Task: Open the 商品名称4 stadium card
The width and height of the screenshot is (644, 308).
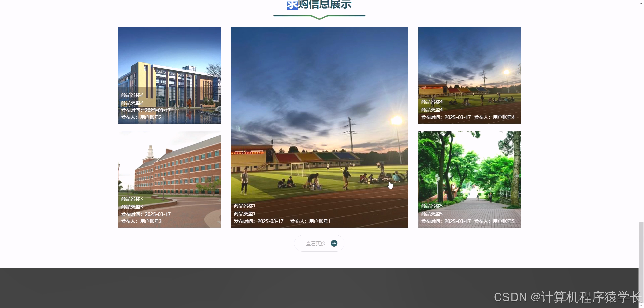Action: (469, 75)
